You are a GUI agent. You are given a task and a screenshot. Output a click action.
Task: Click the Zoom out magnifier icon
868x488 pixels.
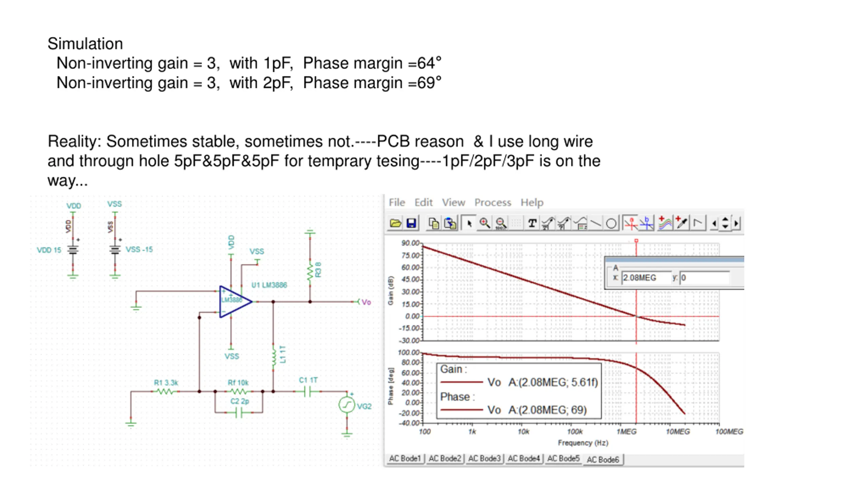click(x=501, y=224)
